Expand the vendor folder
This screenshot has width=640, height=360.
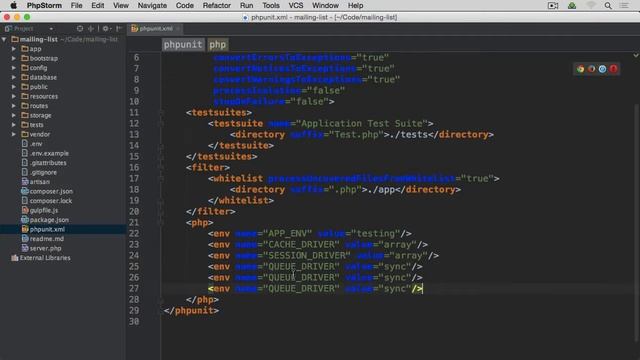[14, 134]
